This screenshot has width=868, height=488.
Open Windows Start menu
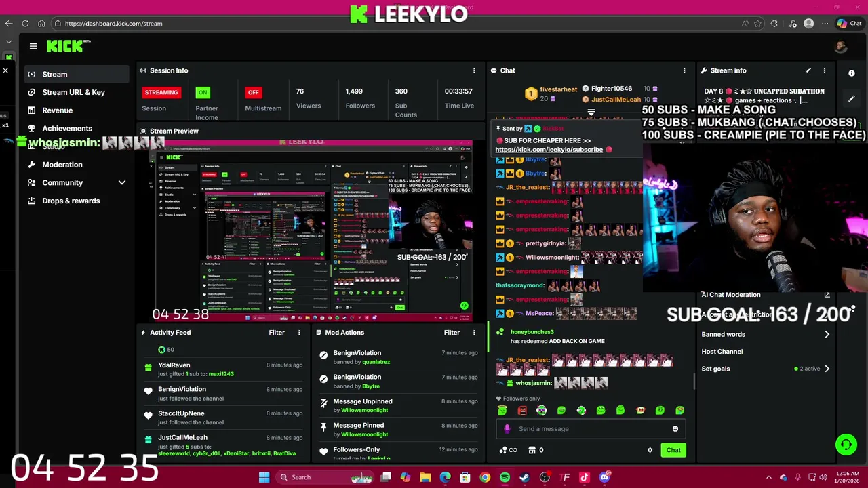click(x=264, y=477)
